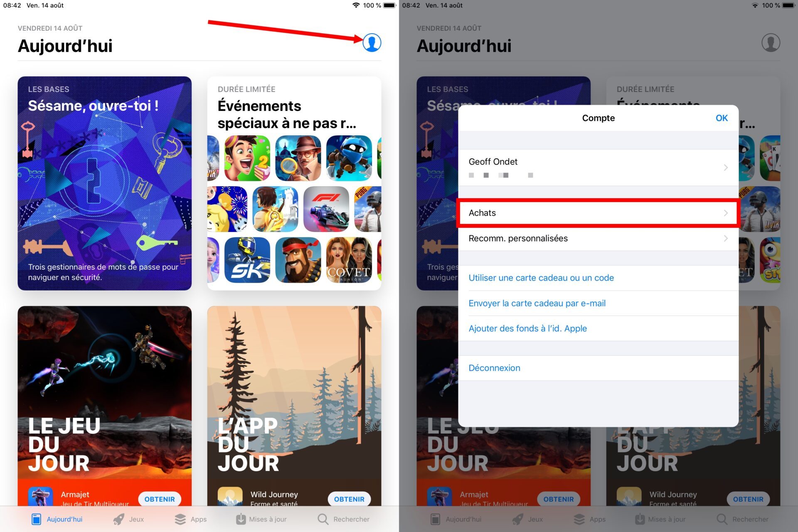Switch to the Jeux tab
The height and width of the screenshot is (532, 798).
[128, 519]
